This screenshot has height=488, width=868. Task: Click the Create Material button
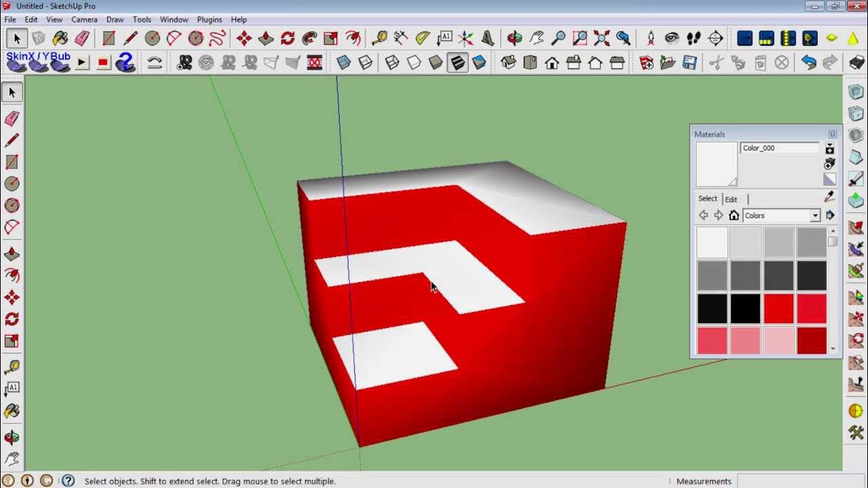tap(829, 163)
